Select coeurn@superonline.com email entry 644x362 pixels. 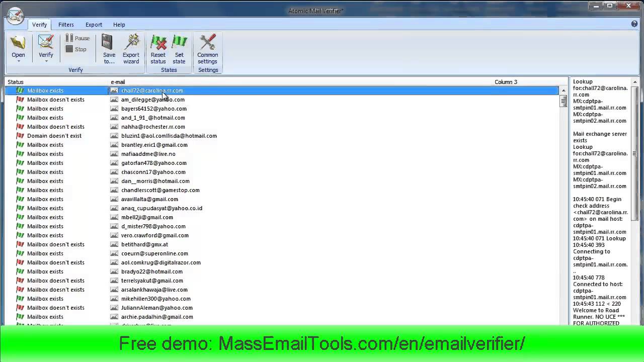tap(154, 253)
